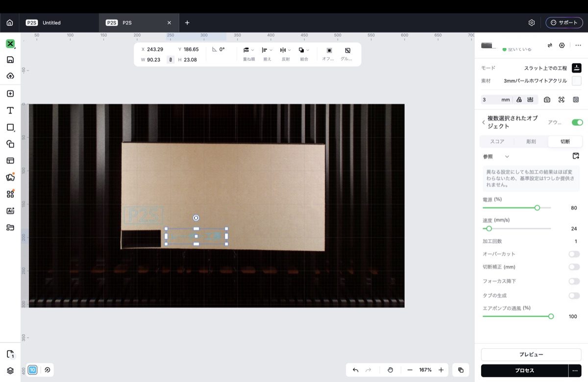The height and width of the screenshot is (382, 588).
Task: Collapse the 複数選択されたオブジェクト panel with back chevron
Action: 484,122
